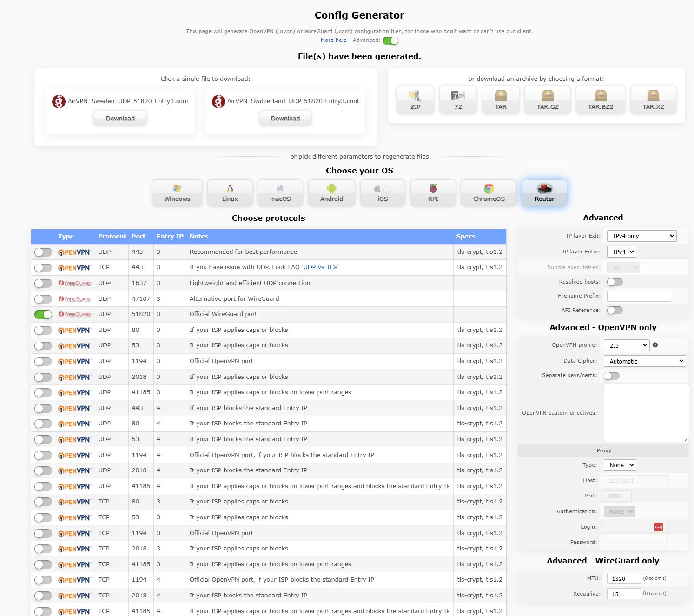Viewport: 694px width, 616px height.
Task: Open the Data Cipher dropdown
Action: [x=645, y=361]
